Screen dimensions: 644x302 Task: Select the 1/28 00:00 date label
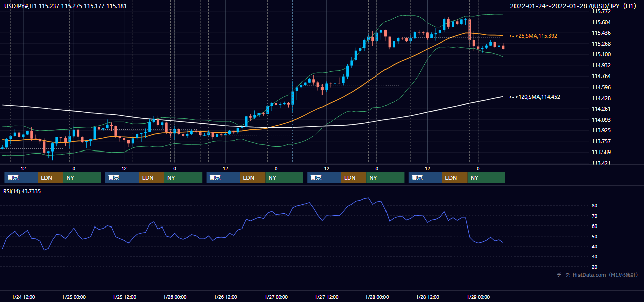(377, 297)
